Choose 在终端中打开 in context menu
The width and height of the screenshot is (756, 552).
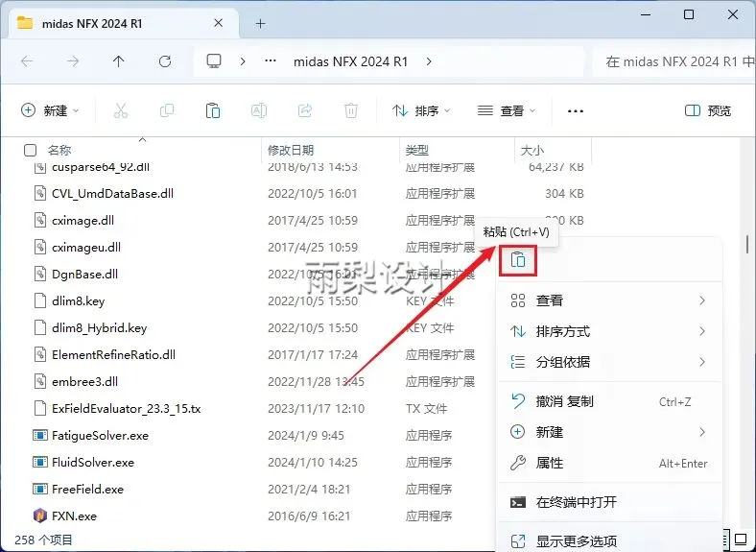[610, 502]
